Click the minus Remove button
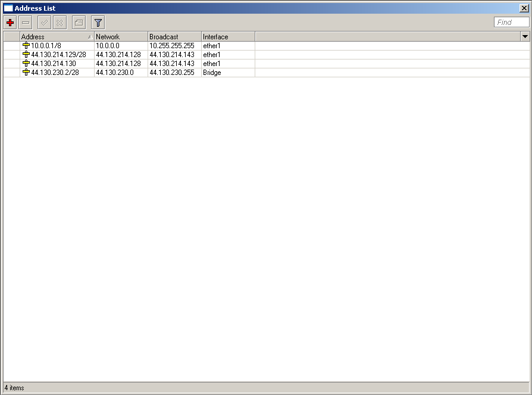Image resolution: width=532 pixels, height=395 pixels. [x=26, y=23]
